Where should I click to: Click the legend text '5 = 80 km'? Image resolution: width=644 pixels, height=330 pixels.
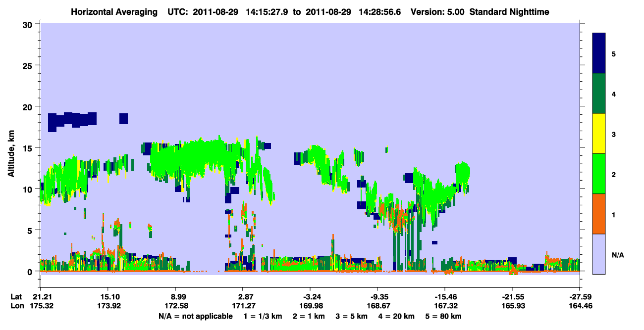[x=443, y=316]
